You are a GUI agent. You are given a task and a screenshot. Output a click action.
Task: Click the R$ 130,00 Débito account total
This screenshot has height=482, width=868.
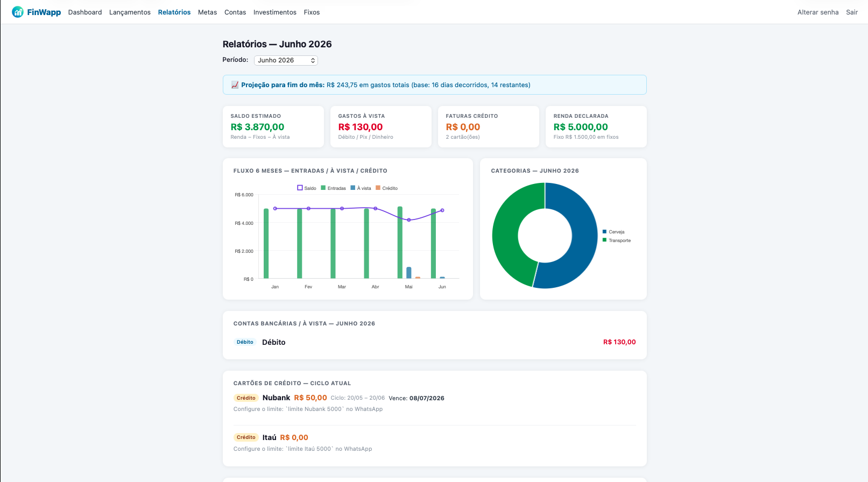pyautogui.click(x=619, y=342)
